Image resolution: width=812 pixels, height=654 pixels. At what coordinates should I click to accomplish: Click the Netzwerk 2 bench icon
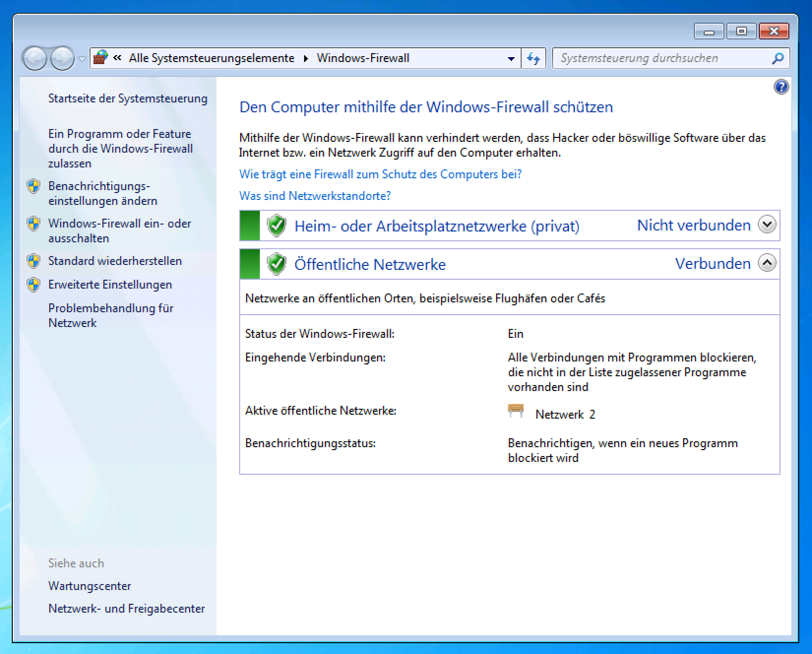click(x=515, y=410)
